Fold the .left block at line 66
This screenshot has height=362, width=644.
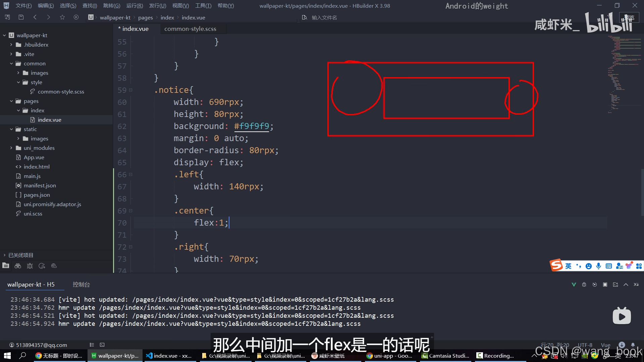130,175
